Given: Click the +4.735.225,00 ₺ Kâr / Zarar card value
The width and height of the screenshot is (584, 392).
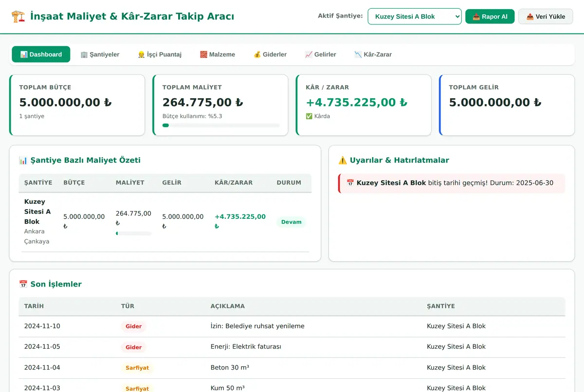Looking at the screenshot, I should tap(357, 103).
